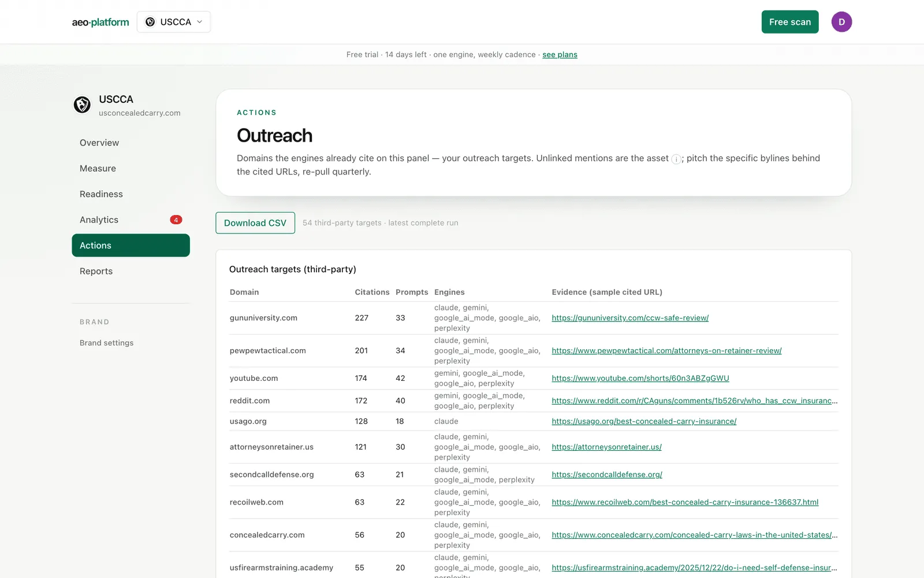Screen dimensions: 924x578
Task: Open the USCCA brand selector dropdown
Action: click(174, 22)
